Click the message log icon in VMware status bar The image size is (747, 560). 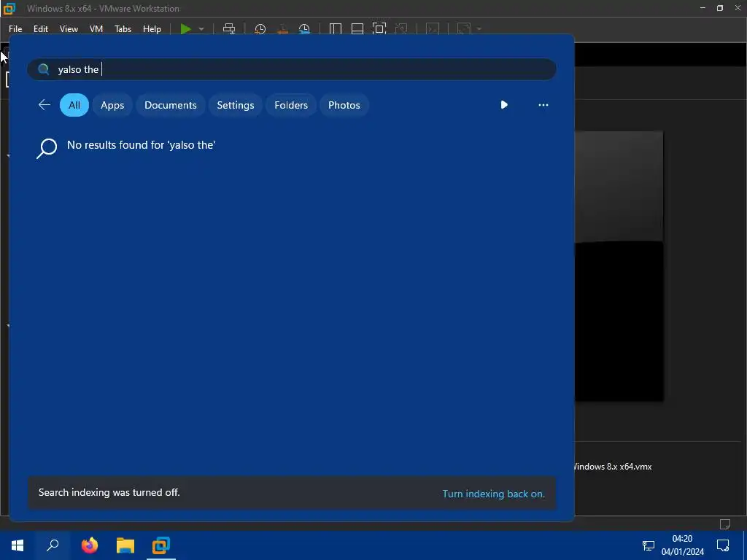pos(724,524)
